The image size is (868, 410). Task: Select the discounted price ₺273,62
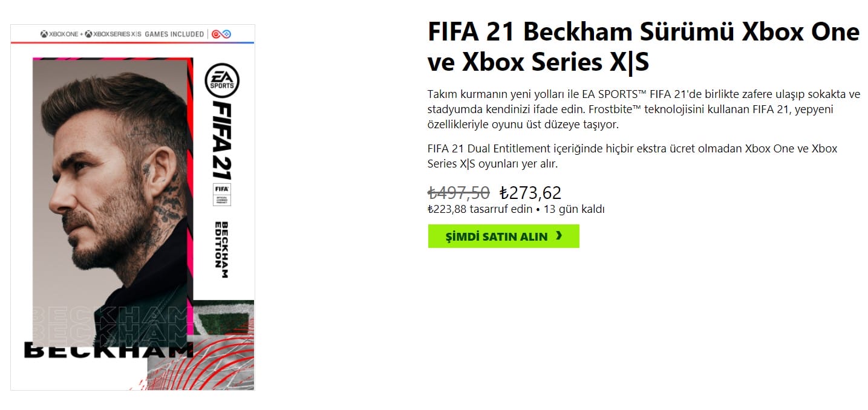click(530, 192)
